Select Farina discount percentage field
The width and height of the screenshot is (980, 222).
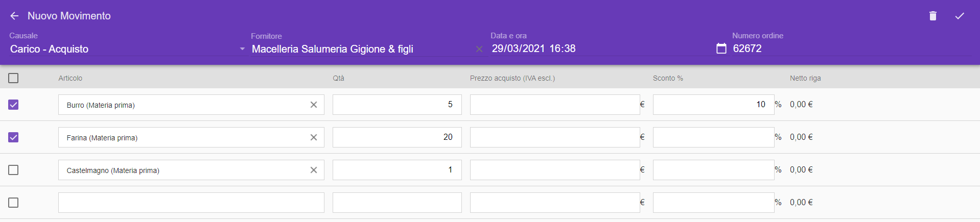[x=713, y=137]
